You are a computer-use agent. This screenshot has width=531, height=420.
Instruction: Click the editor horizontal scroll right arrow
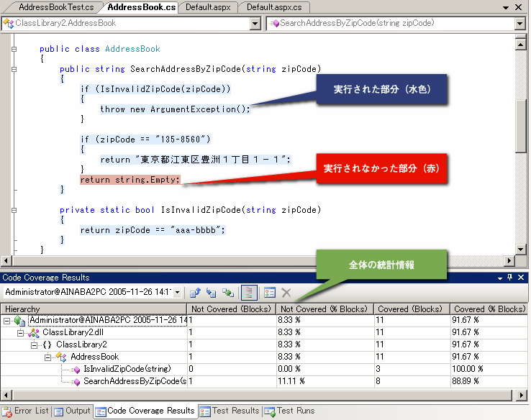(x=509, y=261)
